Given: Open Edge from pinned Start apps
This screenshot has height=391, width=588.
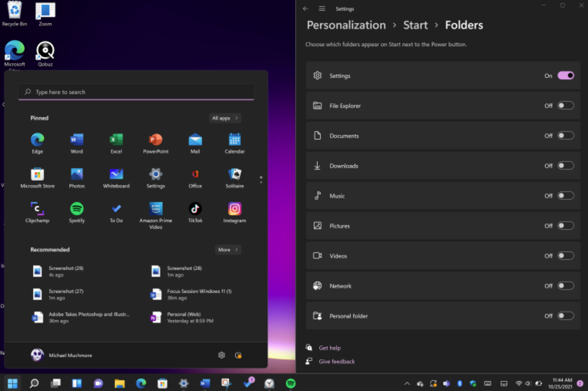Looking at the screenshot, I should pyautogui.click(x=38, y=143).
